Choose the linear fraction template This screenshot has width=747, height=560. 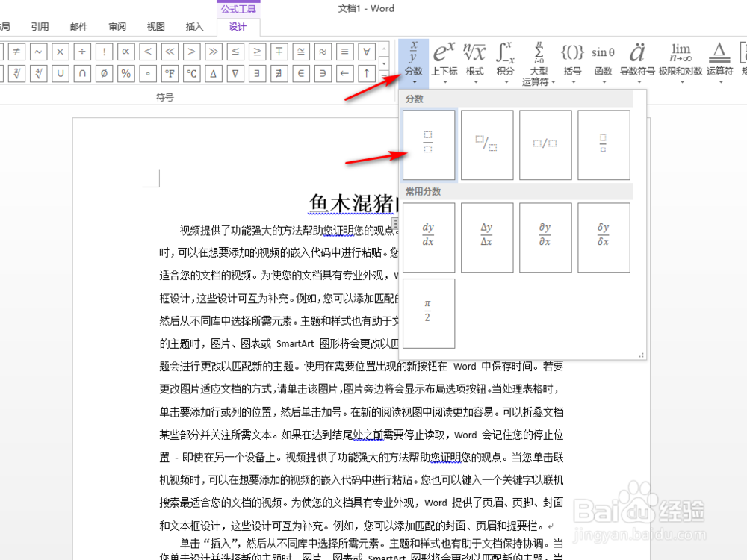coord(545,145)
